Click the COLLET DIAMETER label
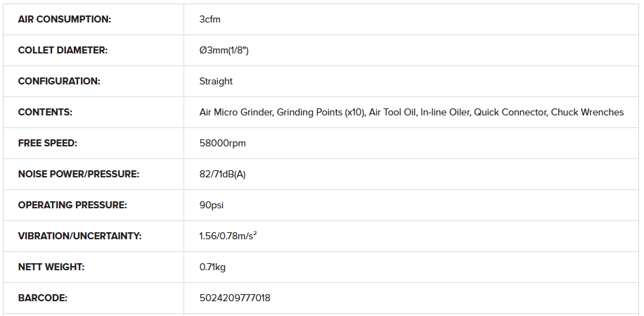This screenshot has height=316, width=644. (x=63, y=50)
